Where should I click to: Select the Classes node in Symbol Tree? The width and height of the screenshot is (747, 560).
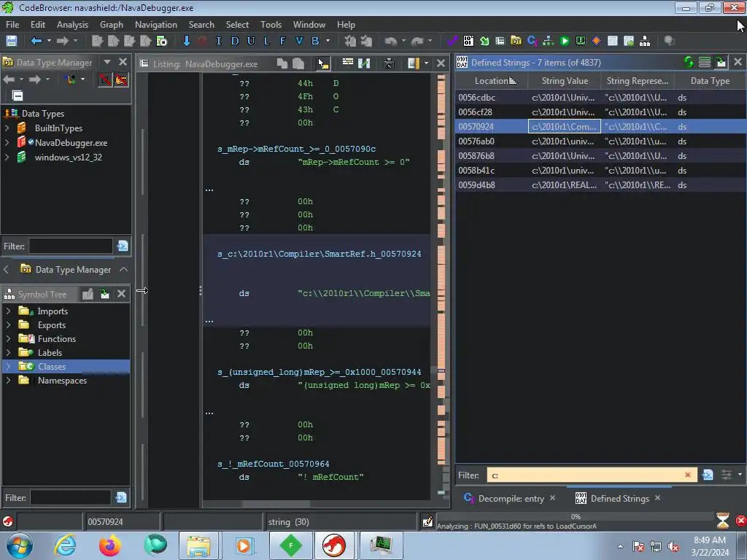click(x=52, y=366)
